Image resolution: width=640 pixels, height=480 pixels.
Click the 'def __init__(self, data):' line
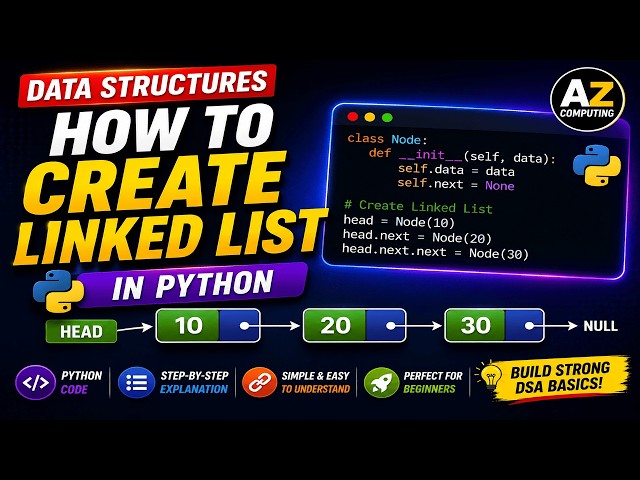[462, 156]
